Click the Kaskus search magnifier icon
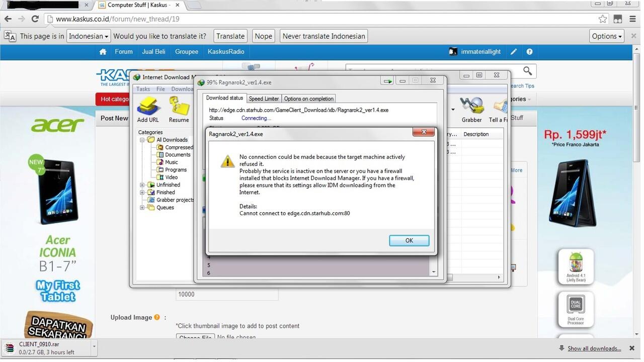Image resolution: width=644 pixels, height=362 pixels. (x=527, y=71)
